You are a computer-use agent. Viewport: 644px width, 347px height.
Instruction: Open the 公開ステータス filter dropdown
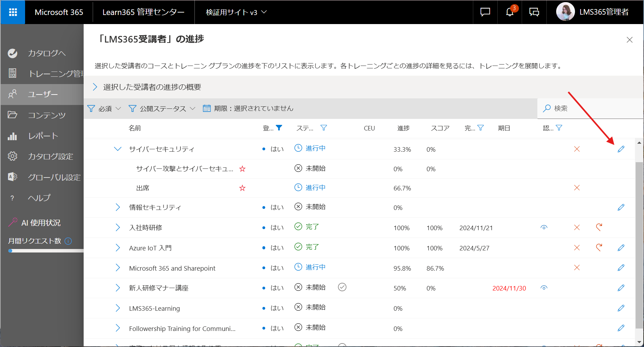point(162,108)
